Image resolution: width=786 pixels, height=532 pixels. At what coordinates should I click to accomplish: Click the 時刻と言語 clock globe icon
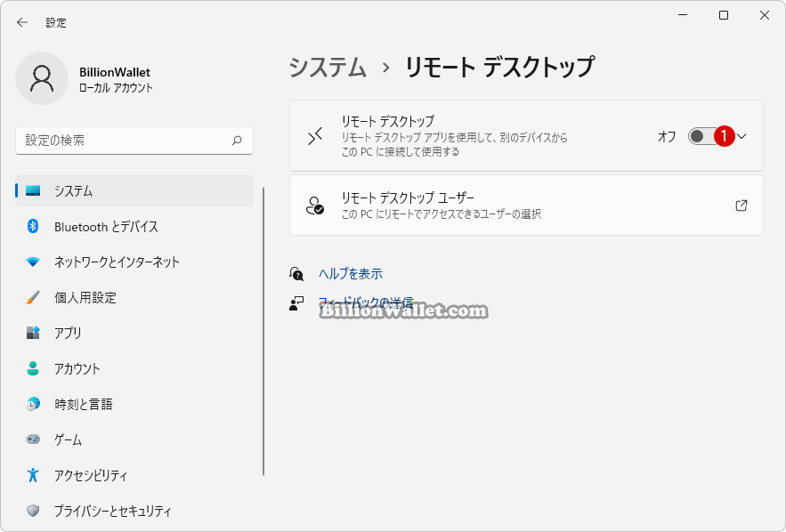(x=33, y=404)
